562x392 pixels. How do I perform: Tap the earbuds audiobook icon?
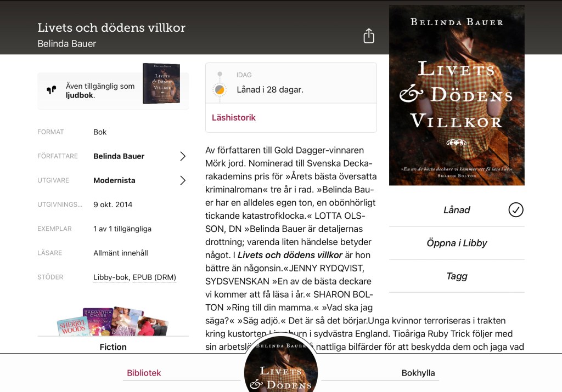click(x=52, y=89)
